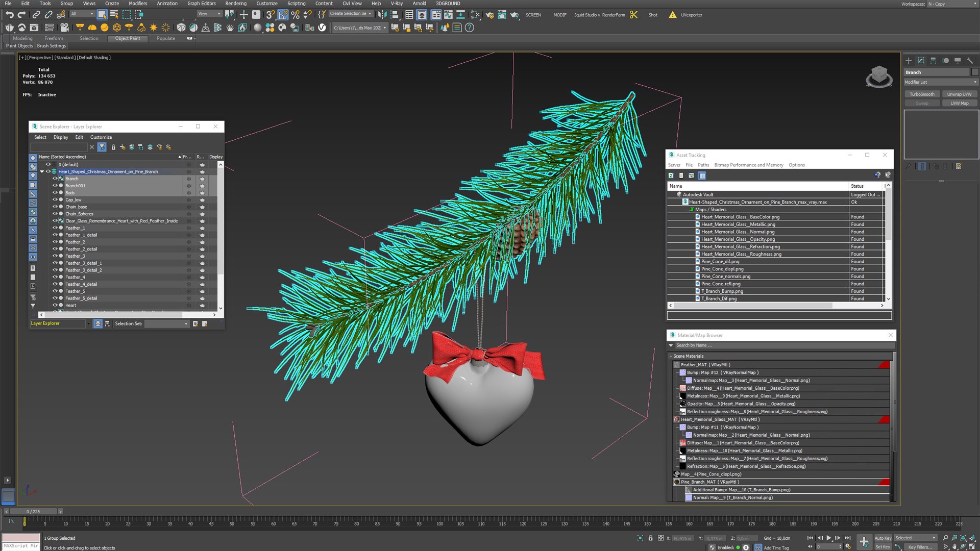The image size is (980, 551).
Task: Click the time slider at 0 / 225
Action: pos(33,511)
